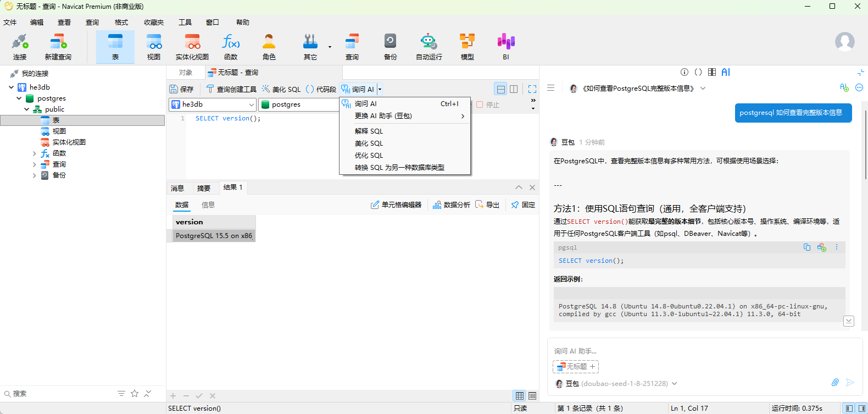Toggle the right info pane in status bar

861,408
